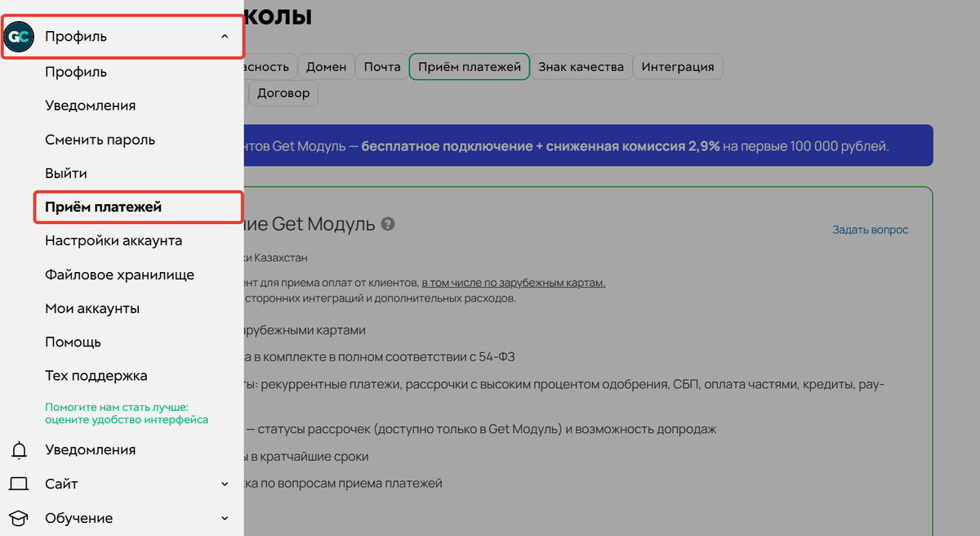This screenshot has height=536, width=980.
Task: Click the Get Модуль heading text
Action: 310,223
